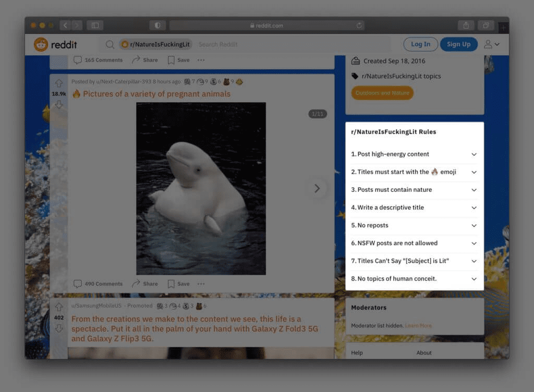534x392 pixels.
Task: Open the user account menu icon
Action: 491,44
